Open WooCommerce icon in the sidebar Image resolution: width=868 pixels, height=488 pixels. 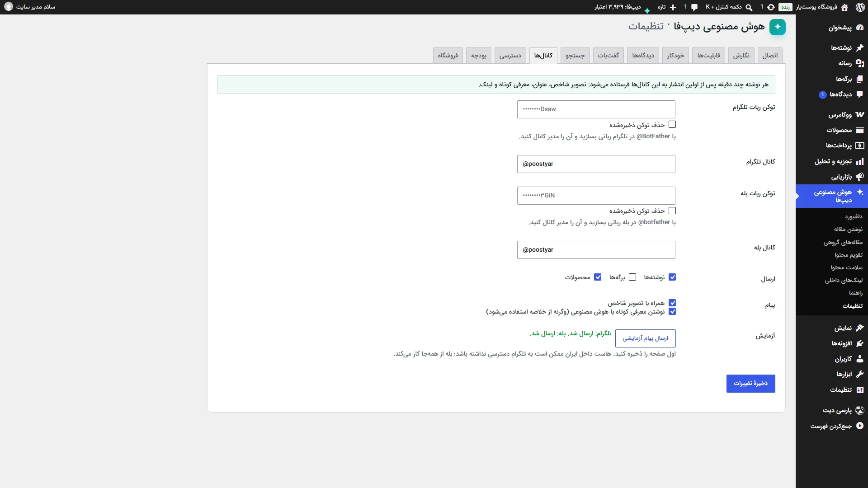pyautogui.click(x=860, y=115)
